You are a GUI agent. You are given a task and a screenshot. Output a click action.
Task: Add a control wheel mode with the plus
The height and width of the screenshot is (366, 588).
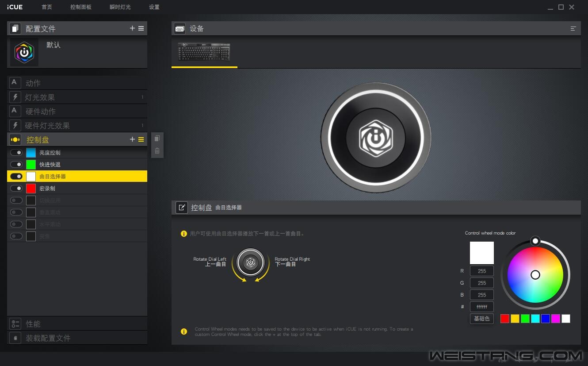[132, 139]
